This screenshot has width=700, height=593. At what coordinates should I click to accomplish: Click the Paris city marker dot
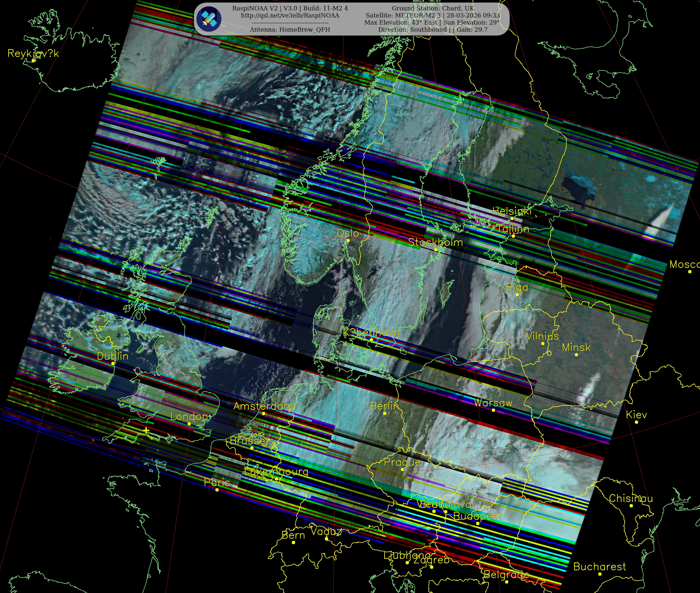click(217, 490)
